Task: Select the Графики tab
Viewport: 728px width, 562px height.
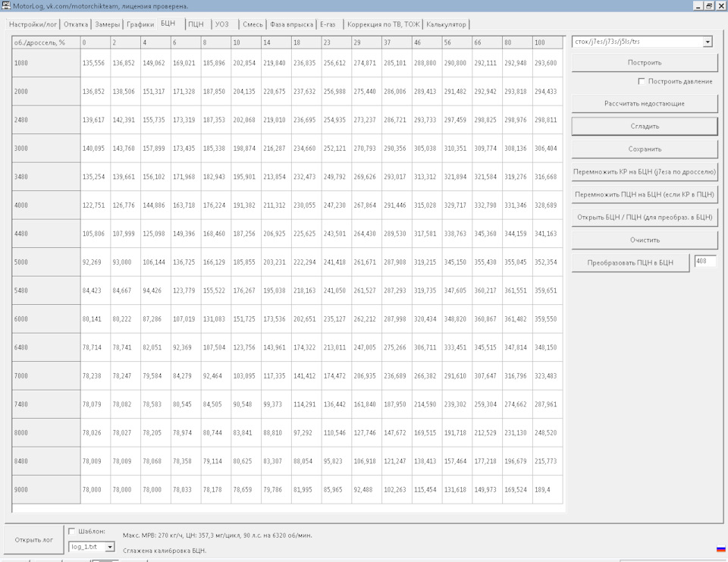Action: pos(140,24)
